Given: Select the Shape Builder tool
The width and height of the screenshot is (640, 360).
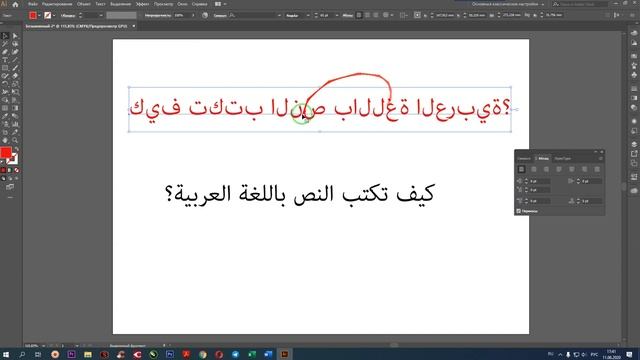Looking at the screenshot, I should (5, 100).
